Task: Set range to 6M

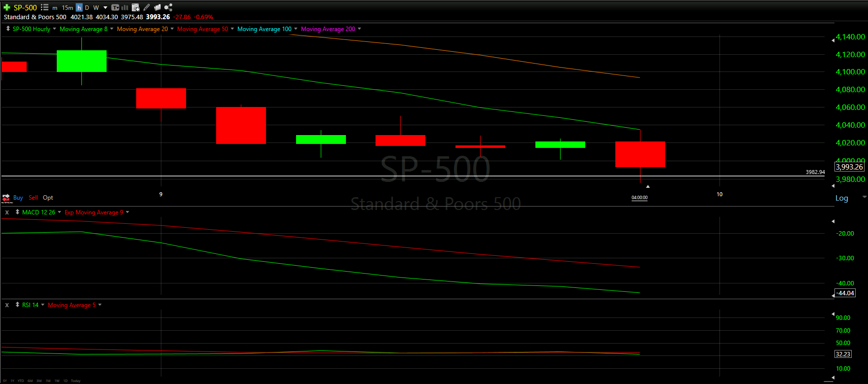Action: pyautogui.click(x=30, y=381)
